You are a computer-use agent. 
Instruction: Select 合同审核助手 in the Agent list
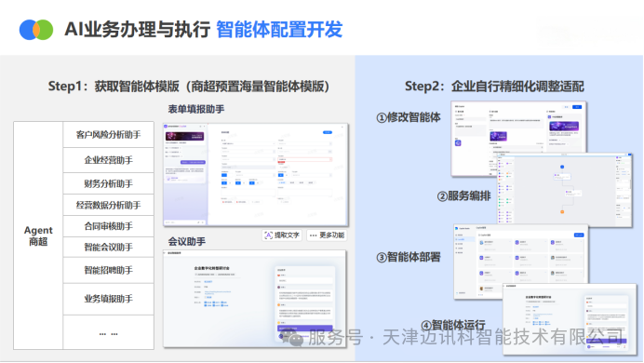click(x=109, y=226)
